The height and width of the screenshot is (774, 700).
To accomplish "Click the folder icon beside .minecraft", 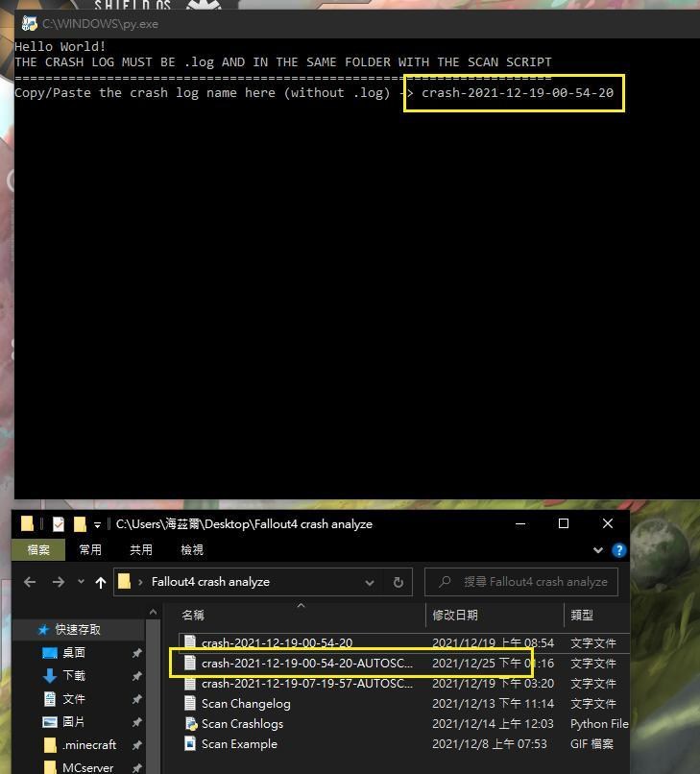I will pos(50,745).
